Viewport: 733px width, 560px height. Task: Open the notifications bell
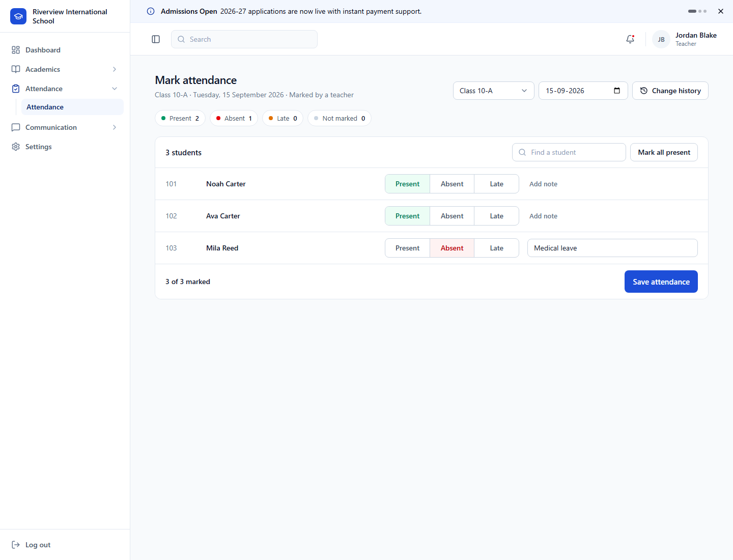(x=630, y=39)
